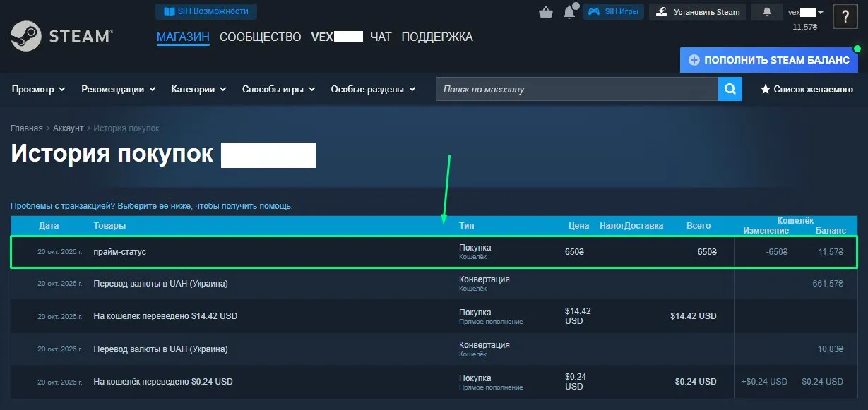Viewport: 868px width, 410px height.
Task: Open SIH Возможности button
Action: pyautogui.click(x=206, y=11)
